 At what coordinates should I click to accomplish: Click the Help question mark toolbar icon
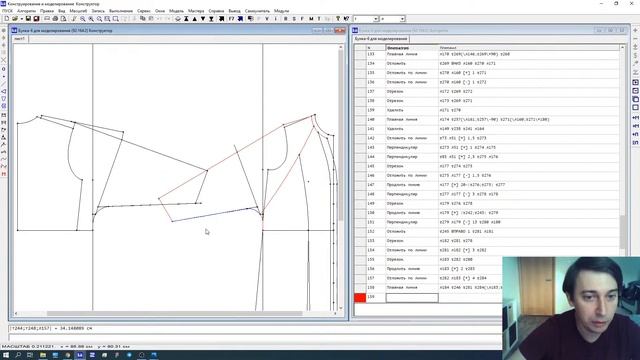338,19
